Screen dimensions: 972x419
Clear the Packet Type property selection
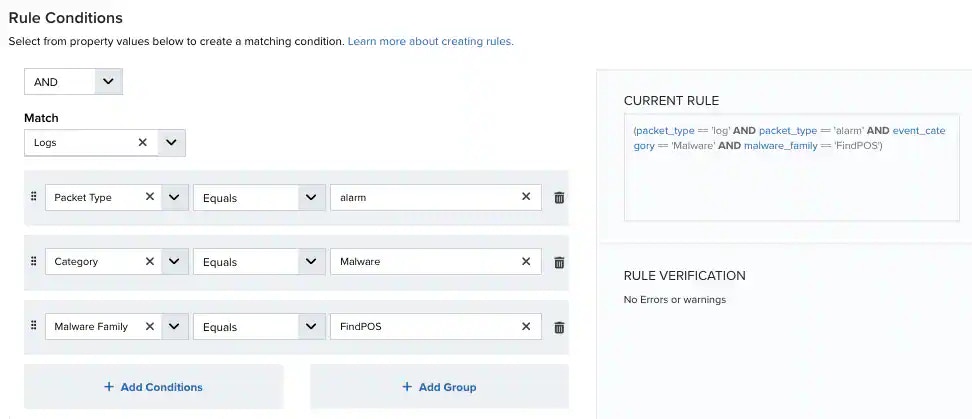pyautogui.click(x=149, y=196)
